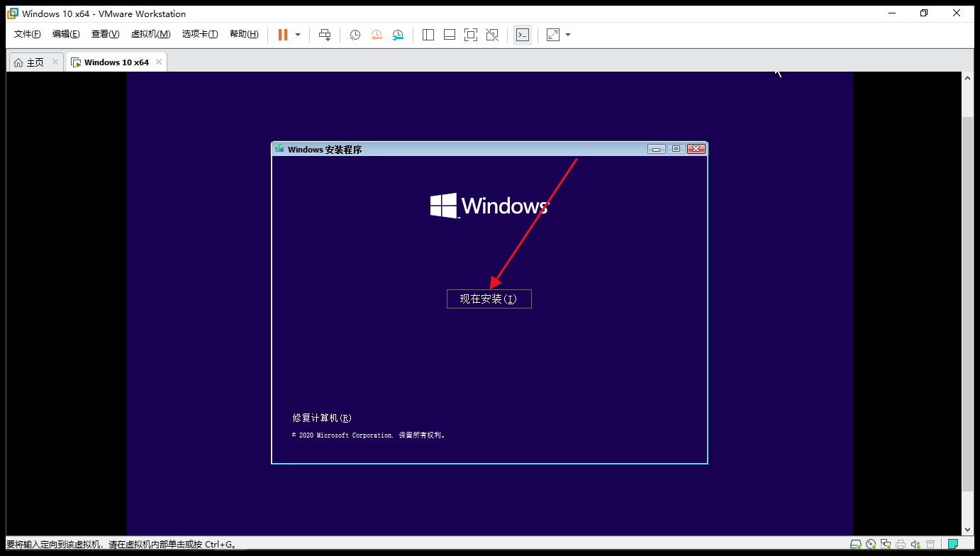Image resolution: width=980 pixels, height=556 pixels.
Task: Click the VMware Workstation title bar app icon
Action: coord(12,13)
